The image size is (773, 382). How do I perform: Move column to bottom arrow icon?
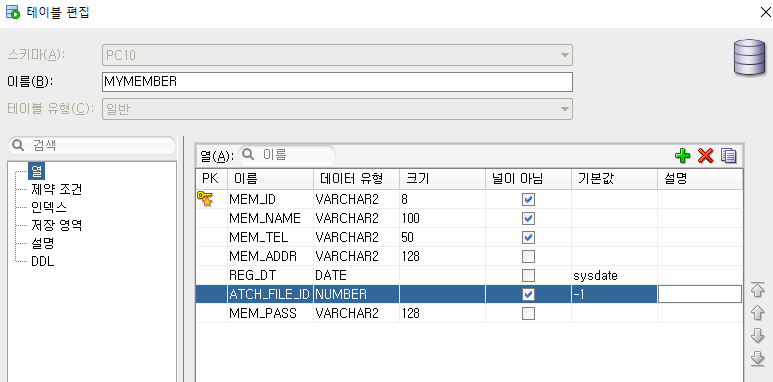[x=757, y=358]
